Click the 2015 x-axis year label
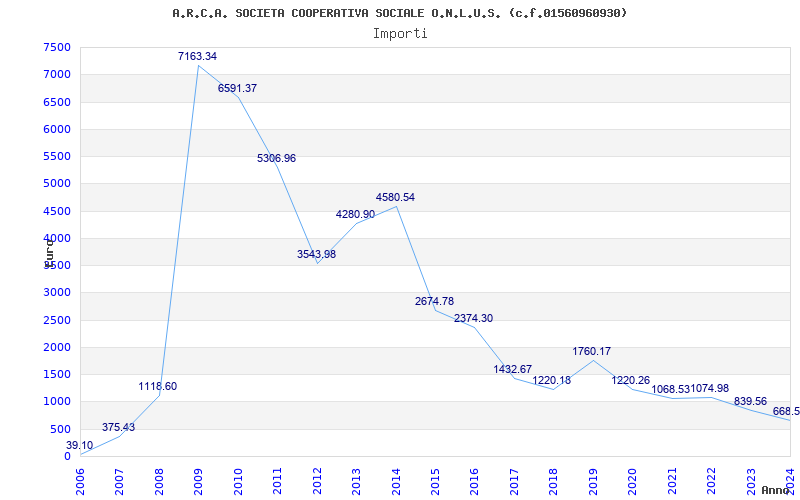The height and width of the screenshot is (500, 800). pyautogui.click(x=436, y=481)
